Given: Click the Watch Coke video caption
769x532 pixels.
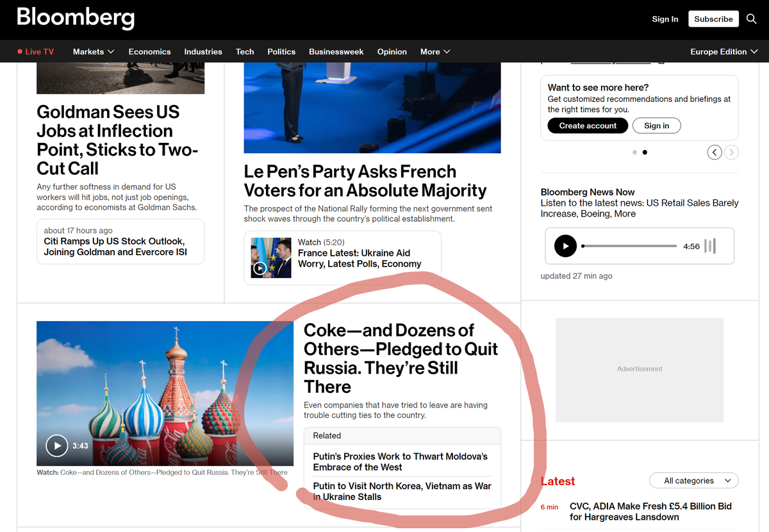Looking at the screenshot, I should click(x=162, y=472).
